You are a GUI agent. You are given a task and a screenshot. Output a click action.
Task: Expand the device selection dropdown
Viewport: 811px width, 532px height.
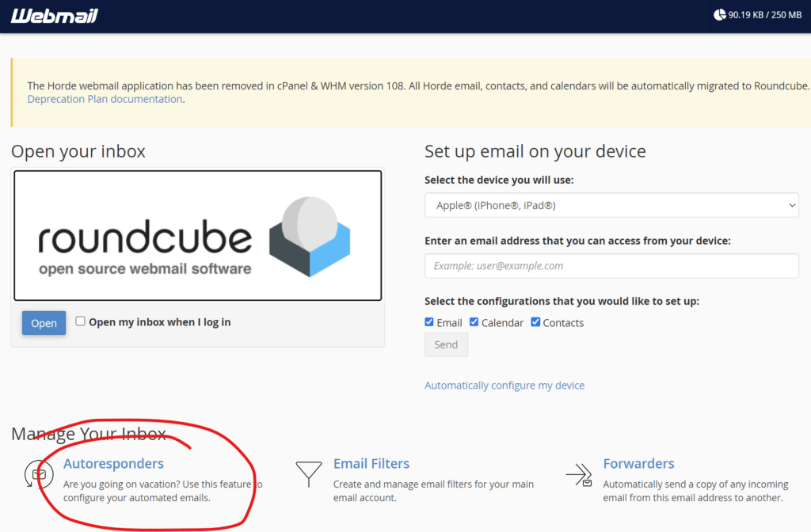point(611,205)
